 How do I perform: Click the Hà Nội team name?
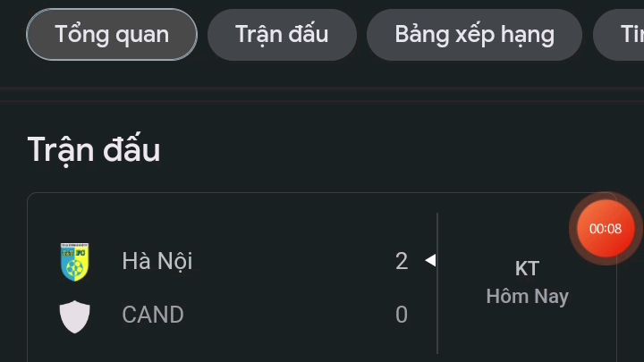click(x=157, y=261)
